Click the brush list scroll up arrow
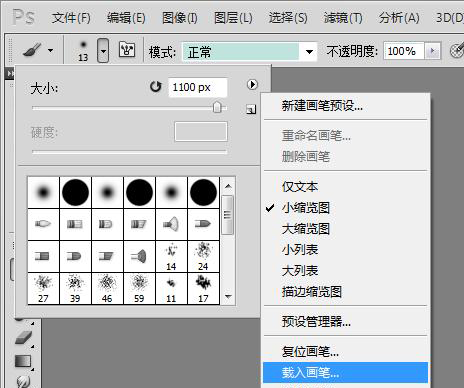The width and height of the screenshot is (464, 388). [228, 186]
